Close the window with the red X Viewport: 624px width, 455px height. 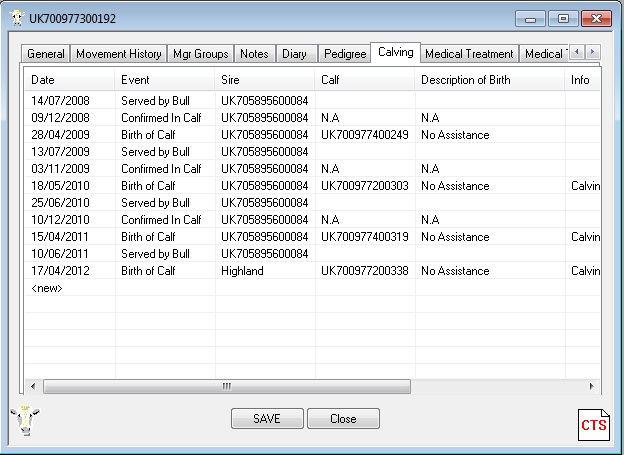tap(596, 19)
